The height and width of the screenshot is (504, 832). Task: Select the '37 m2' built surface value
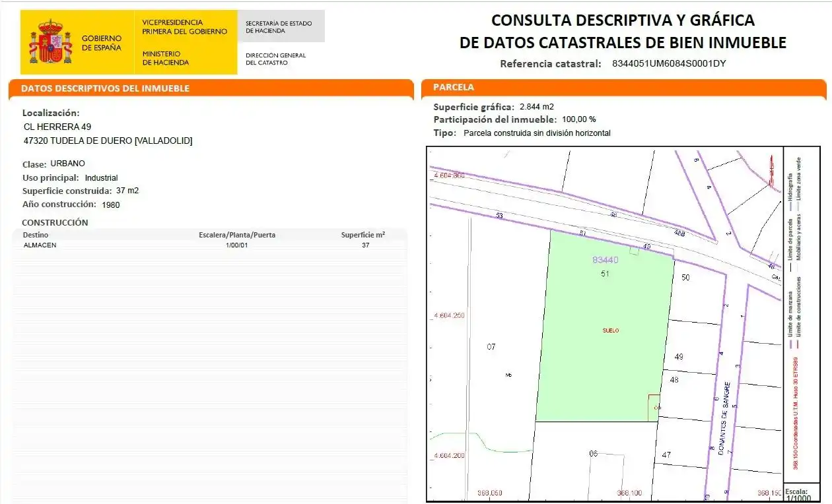coord(127,191)
